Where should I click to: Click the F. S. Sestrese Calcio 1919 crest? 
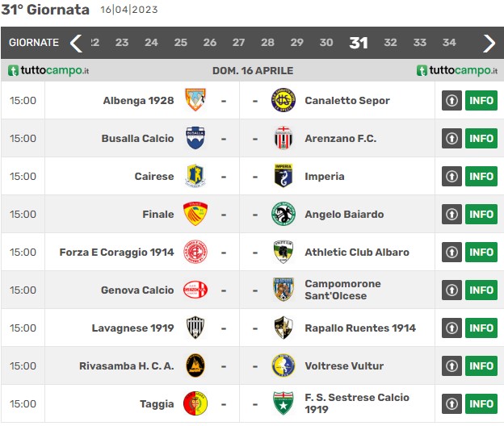click(283, 403)
